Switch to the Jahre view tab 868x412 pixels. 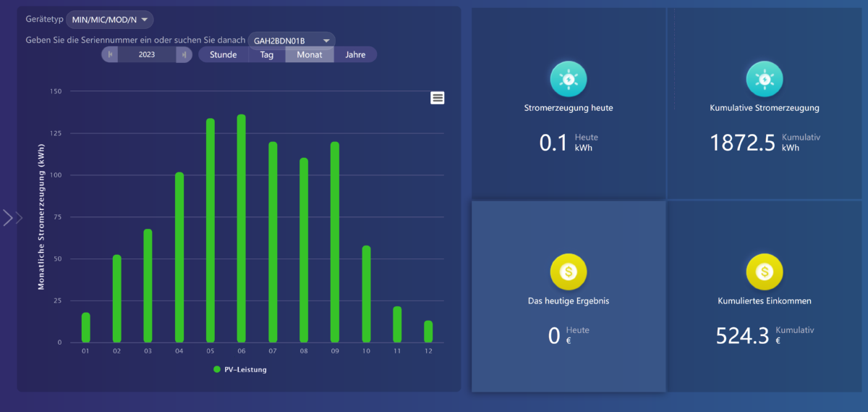tap(355, 54)
